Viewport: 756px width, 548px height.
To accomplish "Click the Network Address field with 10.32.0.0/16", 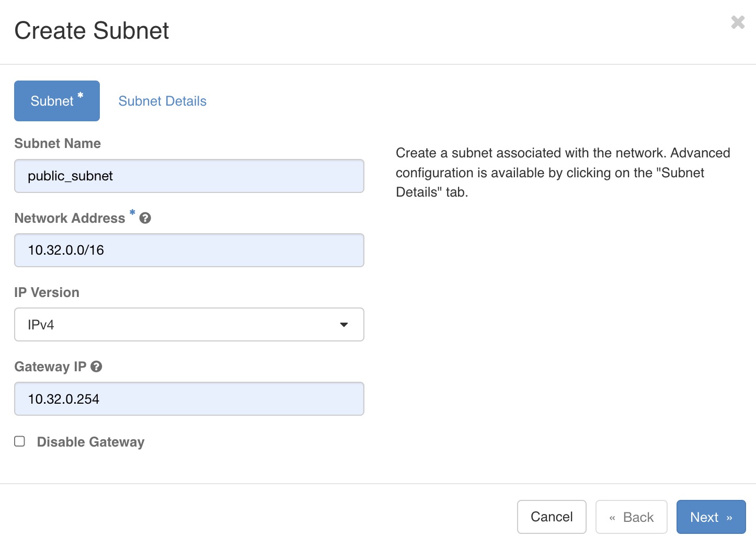I will (189, 250).
